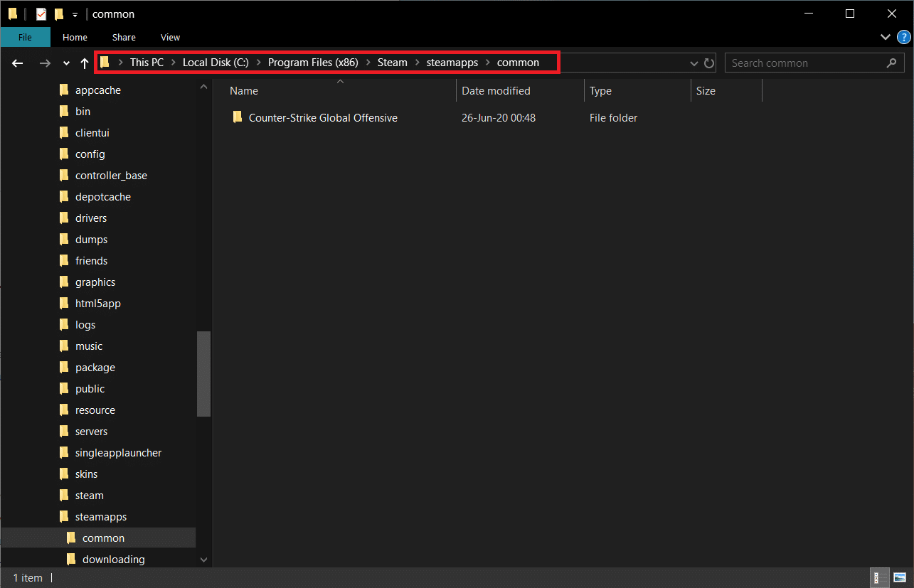
Task: Click Local Disk (C:) breadcrumb
Action: point(216,63)
